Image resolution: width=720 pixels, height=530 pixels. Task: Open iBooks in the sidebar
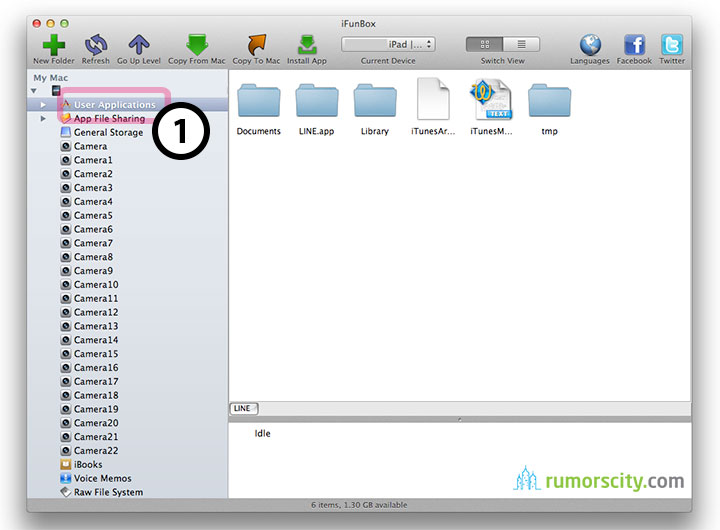pos(88,464)
